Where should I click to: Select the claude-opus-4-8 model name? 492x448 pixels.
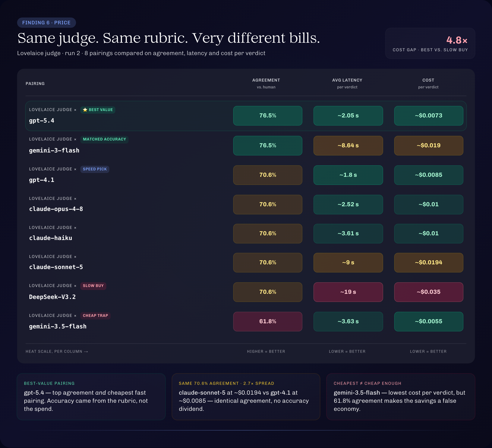coord(56,209)
